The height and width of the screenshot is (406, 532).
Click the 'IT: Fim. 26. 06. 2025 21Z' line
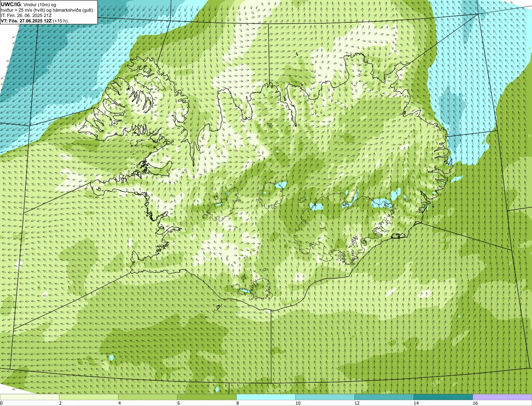point(26,15)
